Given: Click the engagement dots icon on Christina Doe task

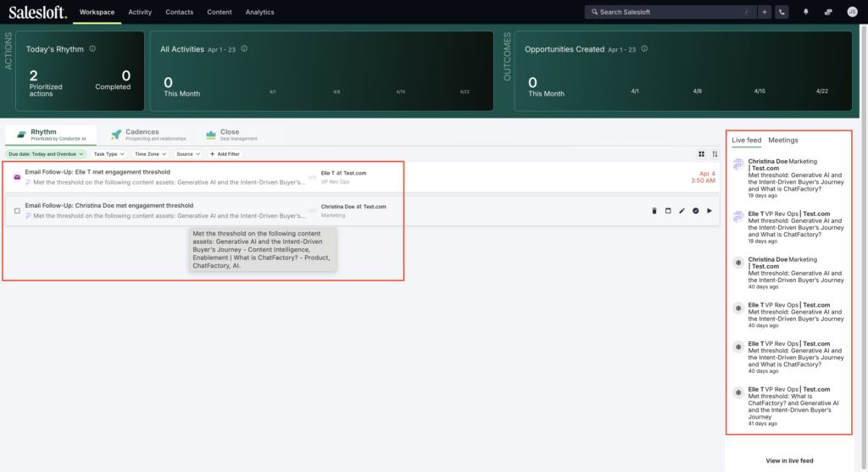Looking at the screenshot, I should point(313,211).
